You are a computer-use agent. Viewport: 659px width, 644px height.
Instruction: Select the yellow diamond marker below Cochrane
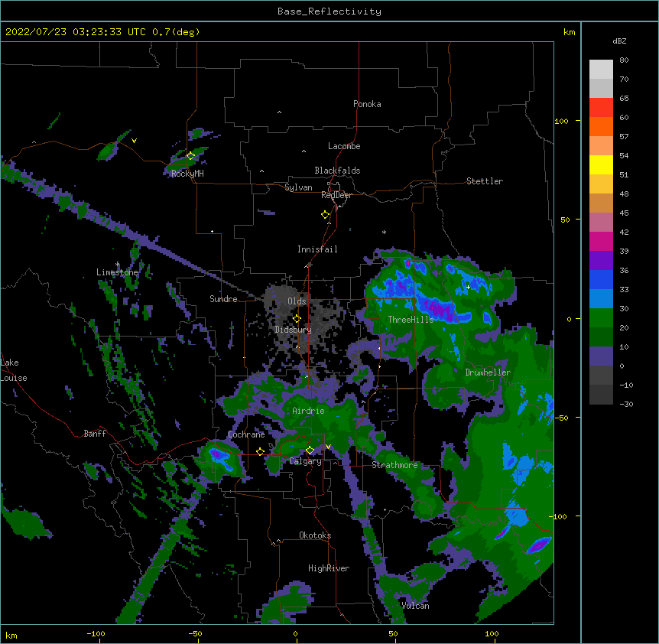(x=260, y=452)
